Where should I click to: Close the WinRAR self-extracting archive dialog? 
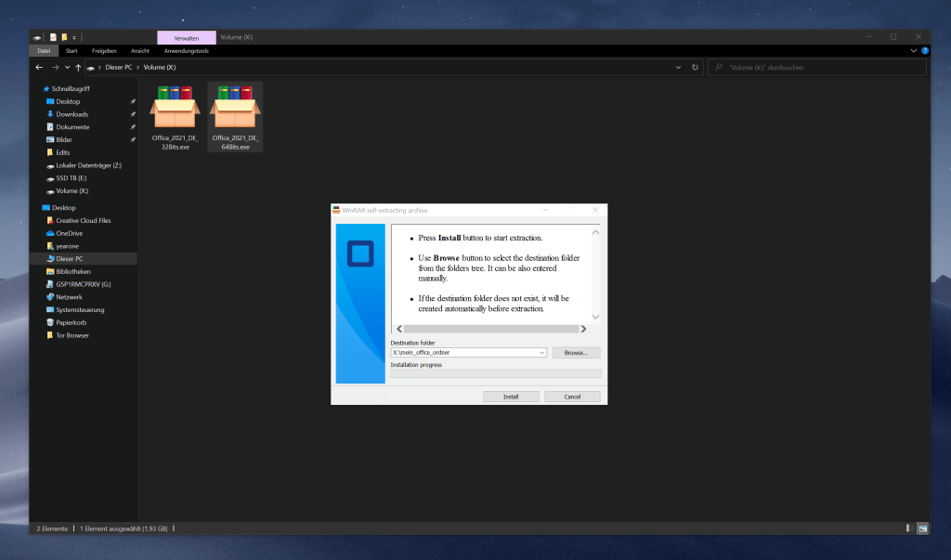[x=595, y=210]
